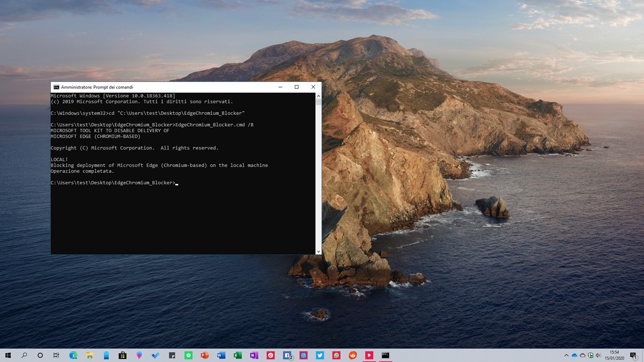Click '(c) 2019 Microsoft Corporation' line
644x362 pixels.
142,102
